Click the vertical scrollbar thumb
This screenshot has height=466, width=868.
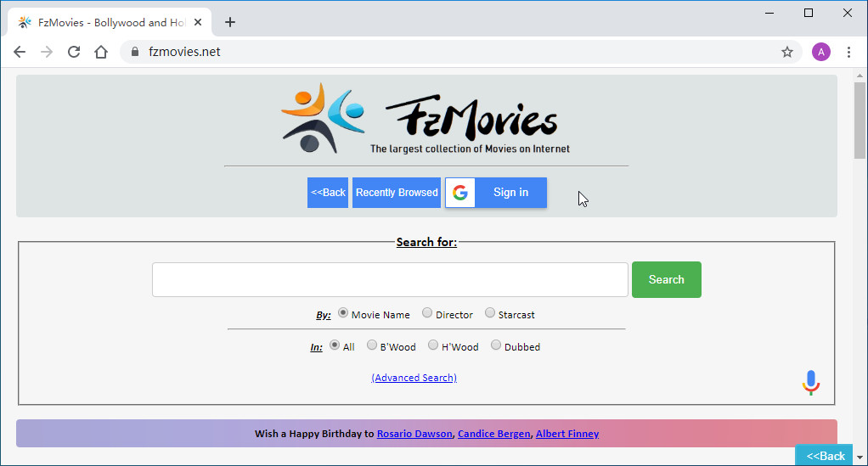860,120
